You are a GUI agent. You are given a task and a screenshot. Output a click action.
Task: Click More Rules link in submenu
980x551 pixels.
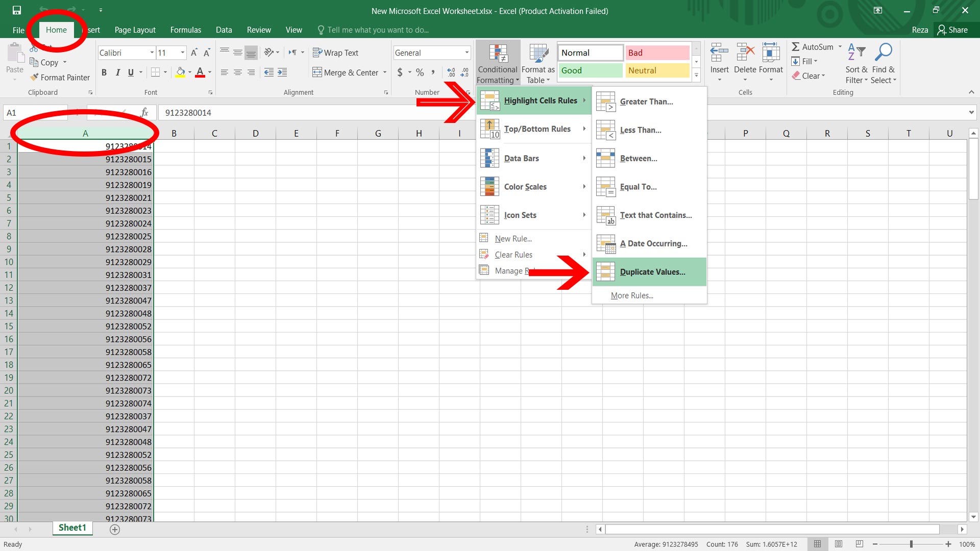pos(632,295)
